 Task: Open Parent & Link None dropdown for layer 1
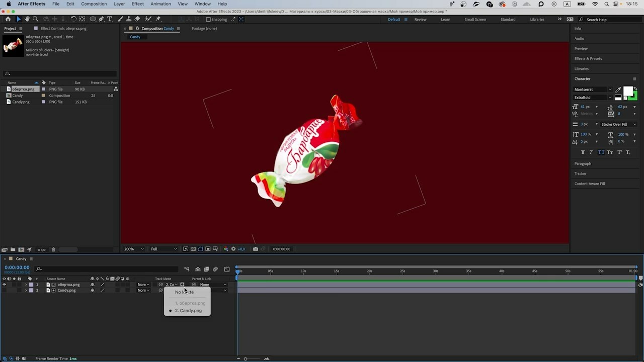click(213, 285)
